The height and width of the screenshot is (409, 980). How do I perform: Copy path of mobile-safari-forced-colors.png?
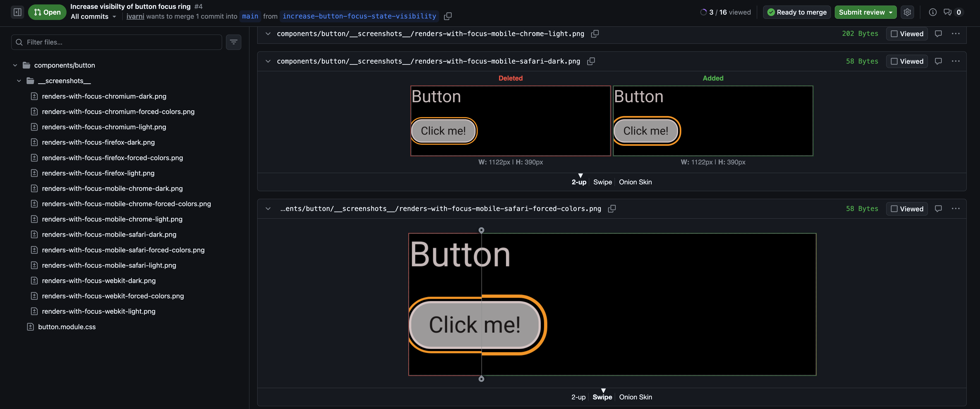tap(612, 209)
